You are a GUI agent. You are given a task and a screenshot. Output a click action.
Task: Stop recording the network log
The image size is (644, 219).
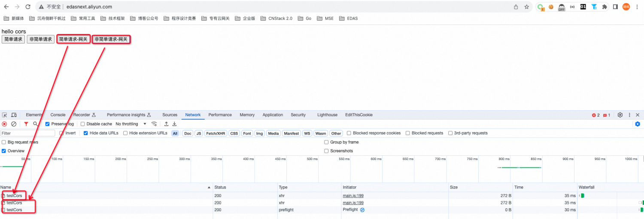(x=5, y=124)
